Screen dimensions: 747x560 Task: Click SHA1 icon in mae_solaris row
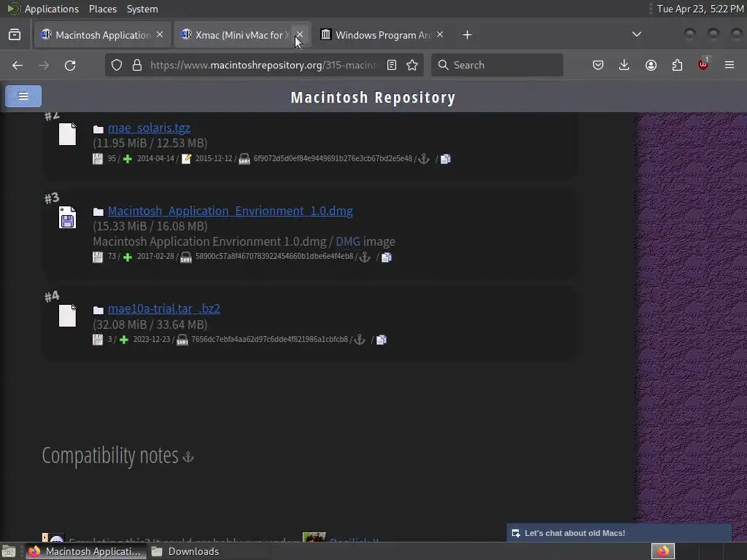244,159
